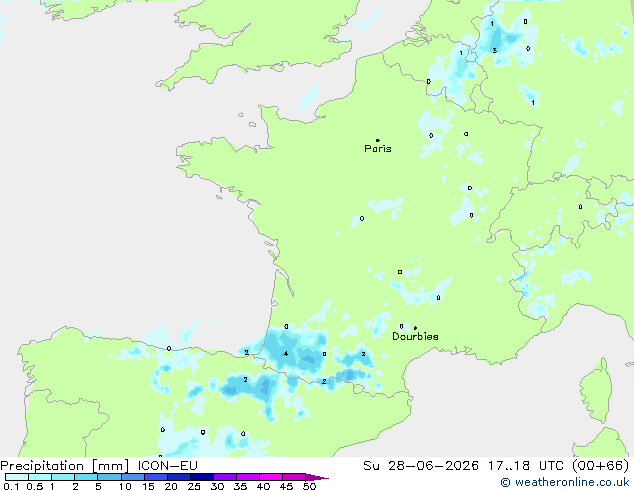Click the legend swatch for 5–10 mm
The image size is (634, 490).
[109, 477]
